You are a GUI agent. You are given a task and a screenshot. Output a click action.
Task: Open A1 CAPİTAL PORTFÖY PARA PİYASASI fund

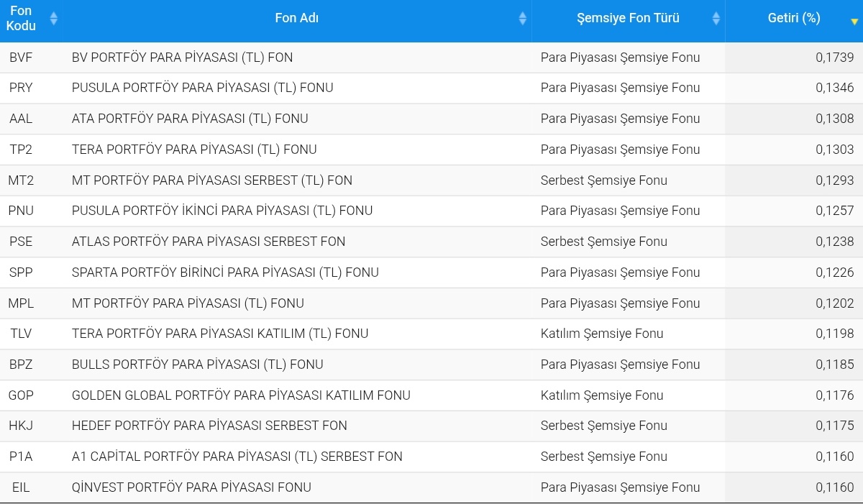(x=237, y=457)
